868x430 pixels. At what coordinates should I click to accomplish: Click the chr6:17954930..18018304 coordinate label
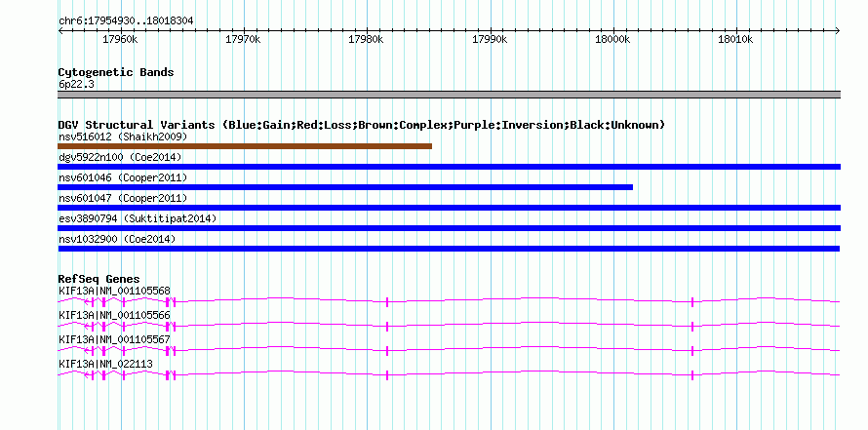[x=126, y=21]
